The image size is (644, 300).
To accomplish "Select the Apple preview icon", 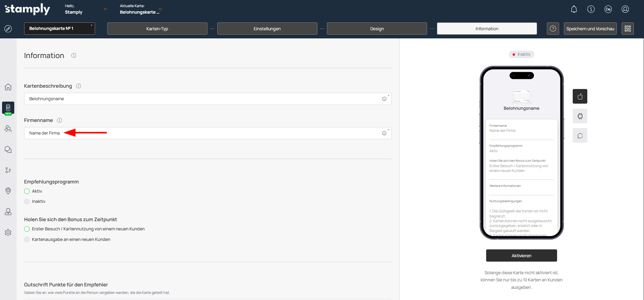I will [x=580, y=96].
